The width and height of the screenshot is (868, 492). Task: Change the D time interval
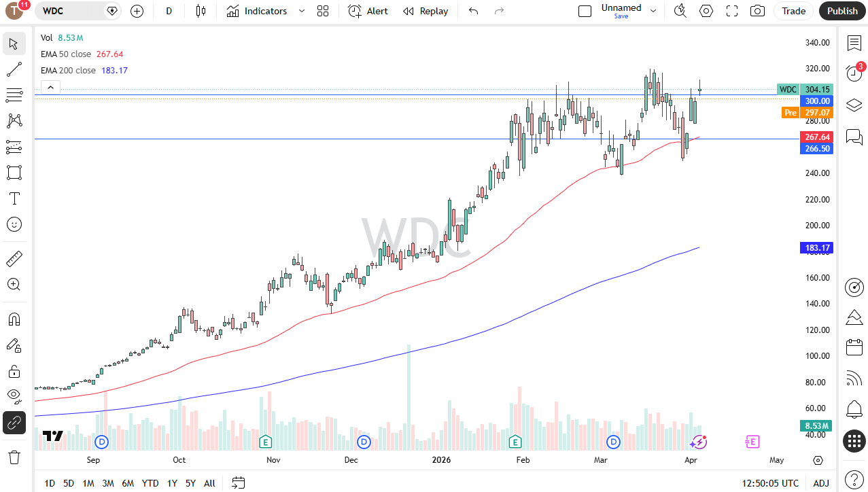(x=169, y=11)
